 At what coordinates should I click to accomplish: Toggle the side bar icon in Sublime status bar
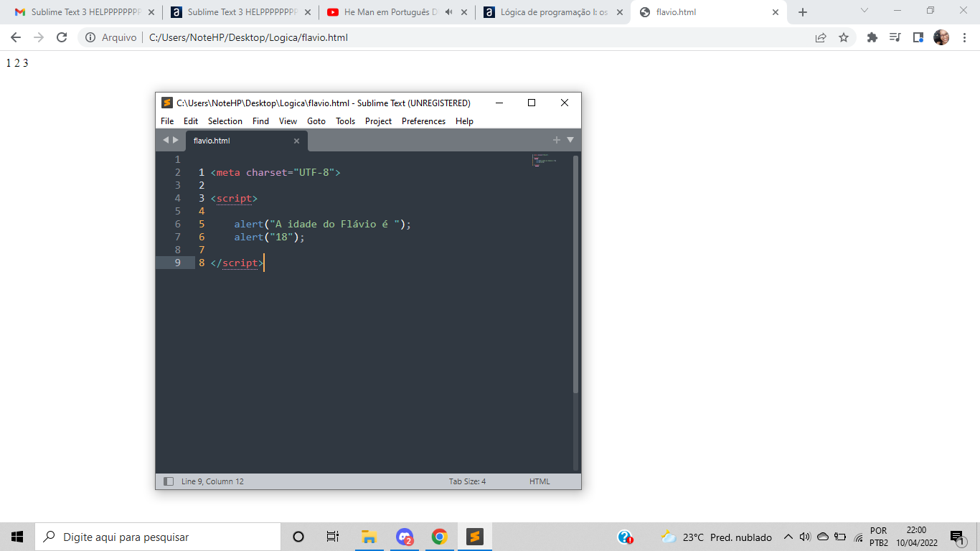(x=169, y=481)
